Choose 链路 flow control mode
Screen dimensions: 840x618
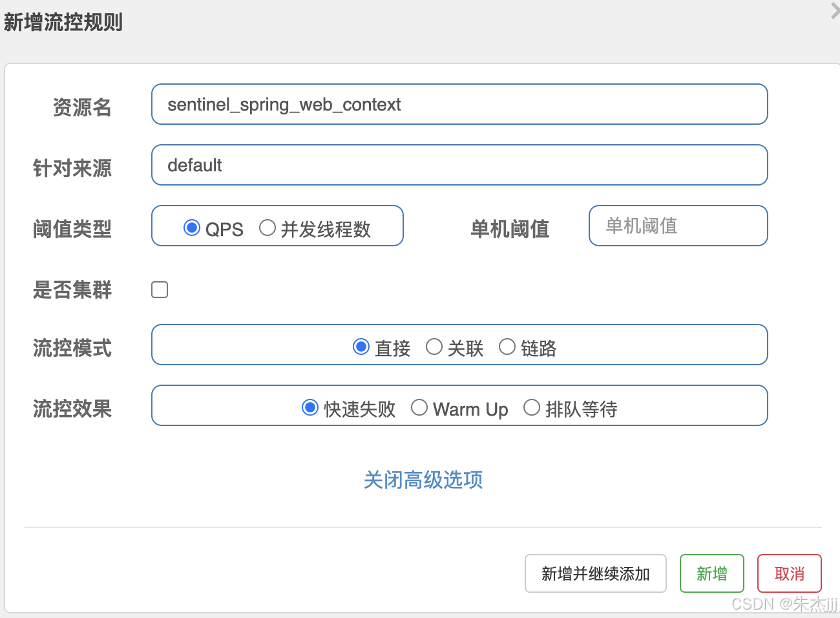coord(507,346)
